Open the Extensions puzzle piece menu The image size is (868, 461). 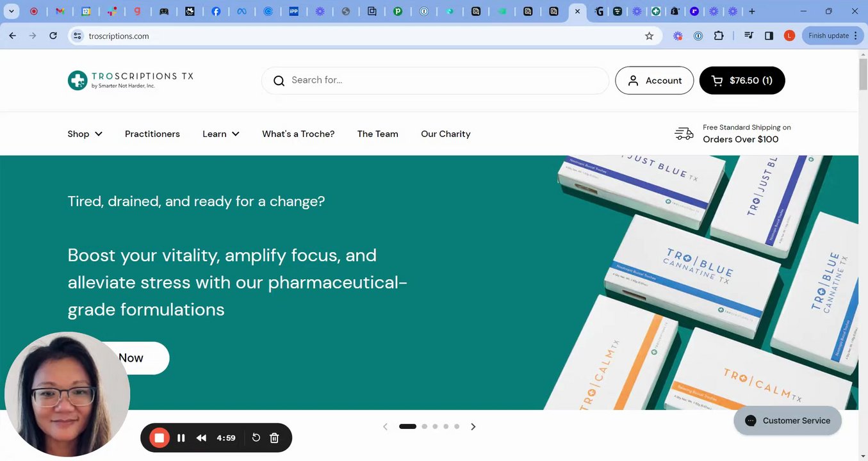click(x=719, y=36)
